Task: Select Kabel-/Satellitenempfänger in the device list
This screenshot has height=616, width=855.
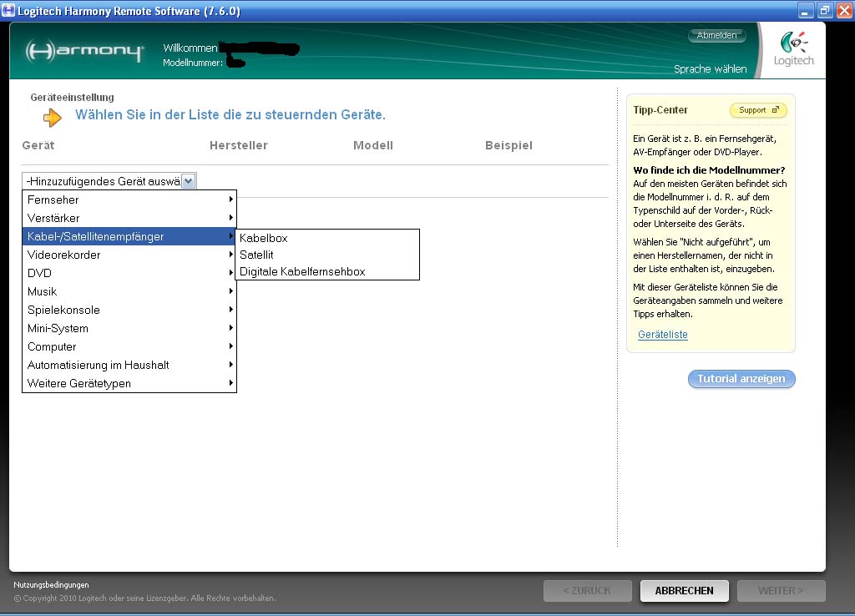Action: click(x=129, y=236)
